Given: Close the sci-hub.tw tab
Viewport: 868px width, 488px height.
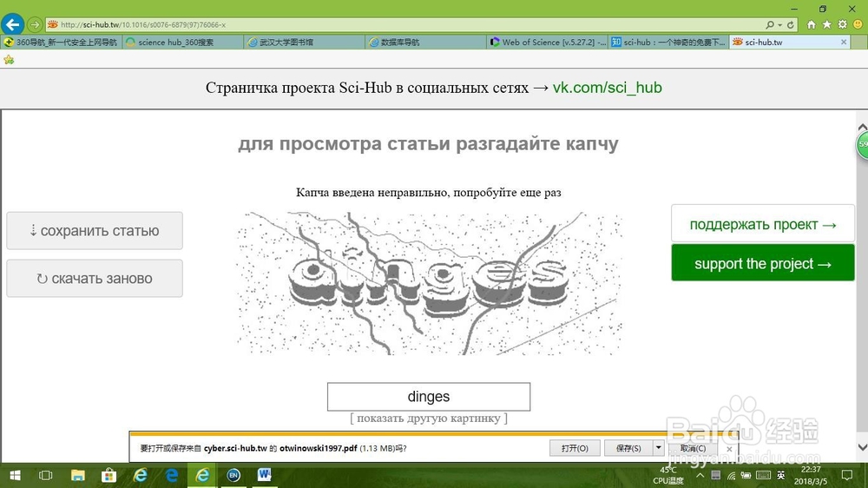Looking at the screenshot, I should (x=844, y=42).
